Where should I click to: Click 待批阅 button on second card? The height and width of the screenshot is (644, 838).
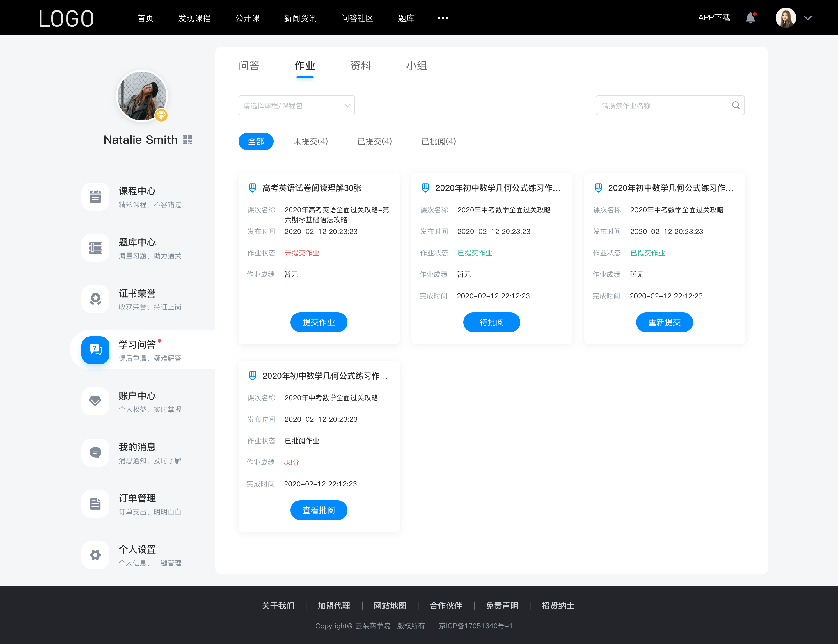point(492,322)
